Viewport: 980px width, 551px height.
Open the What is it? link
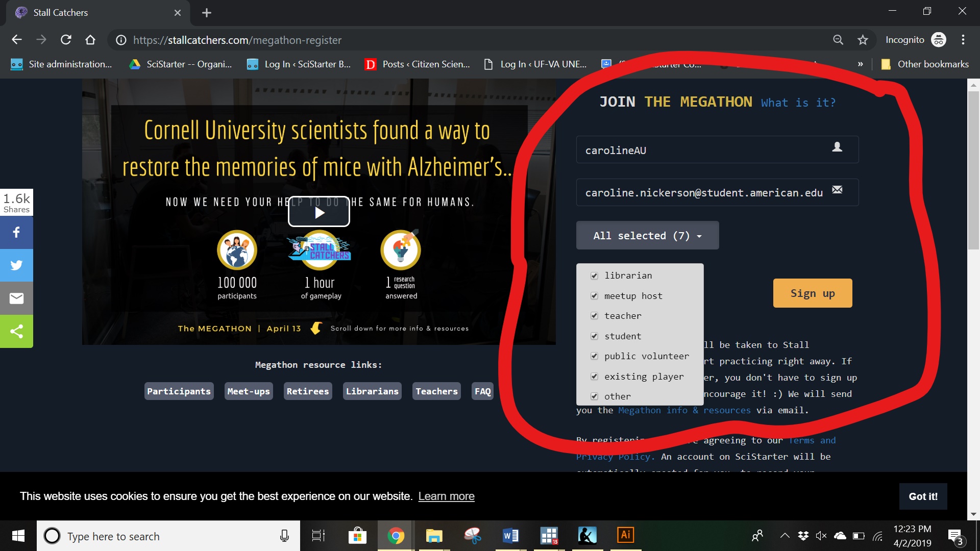[x=798, y=103]
